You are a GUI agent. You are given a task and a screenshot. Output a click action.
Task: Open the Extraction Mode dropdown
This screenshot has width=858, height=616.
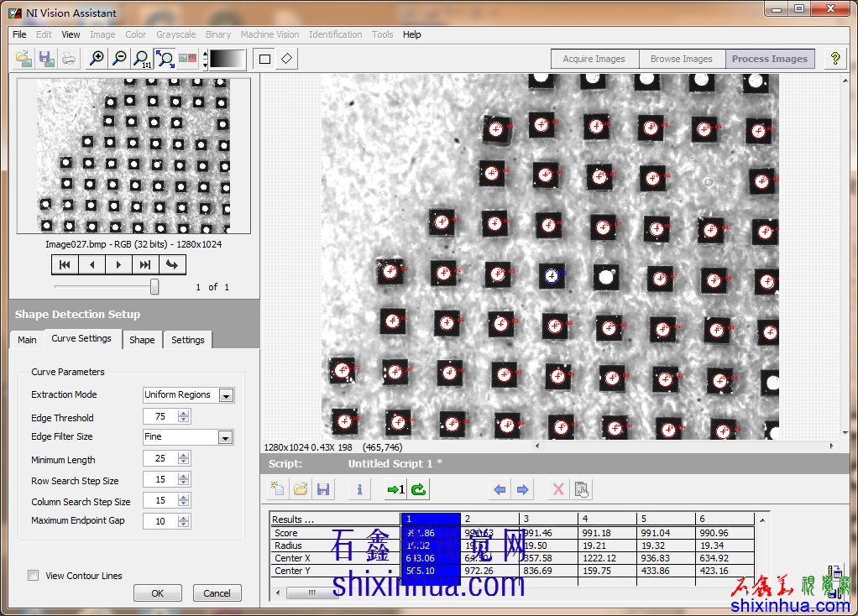[226, 395]
